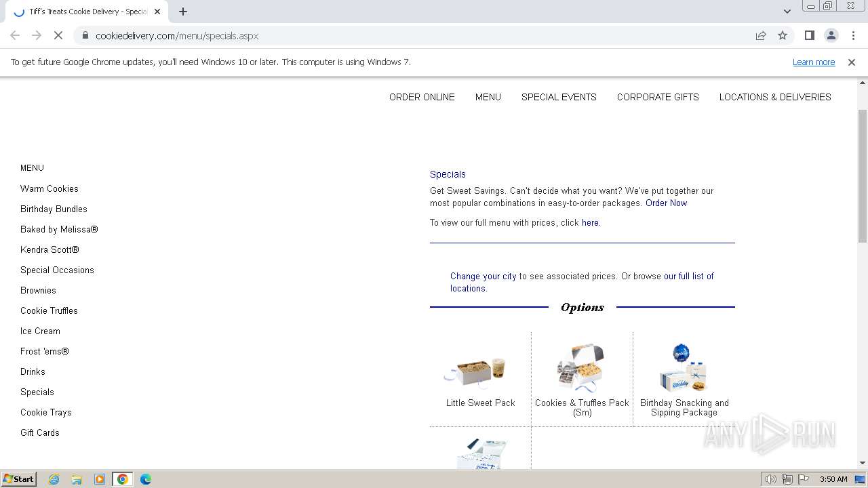Open Special Occasions sidebar link
Image resolution: width=868 pixels, height=488 pixels.
57,270
